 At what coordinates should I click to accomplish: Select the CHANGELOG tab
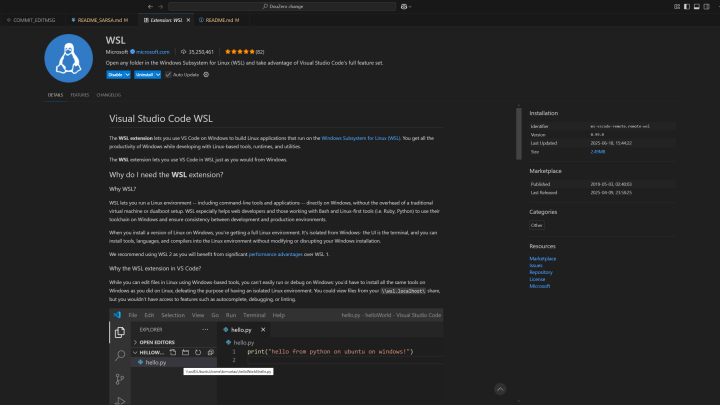click(x=108, y=95)
